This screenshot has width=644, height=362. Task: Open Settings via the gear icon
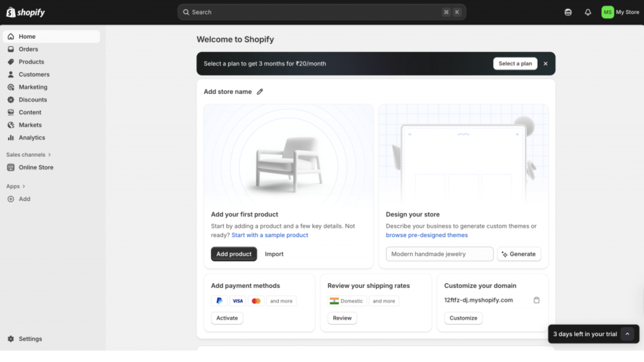[11, 339]
